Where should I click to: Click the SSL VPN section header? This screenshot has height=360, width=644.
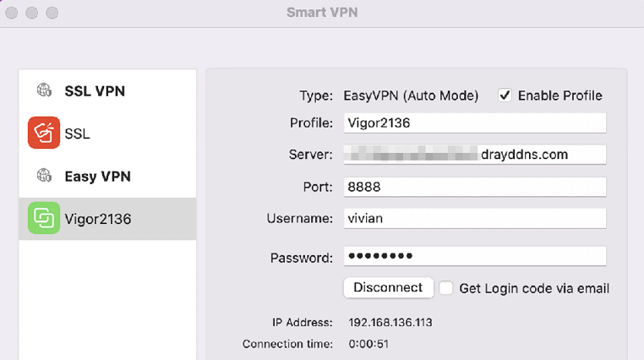95,90
